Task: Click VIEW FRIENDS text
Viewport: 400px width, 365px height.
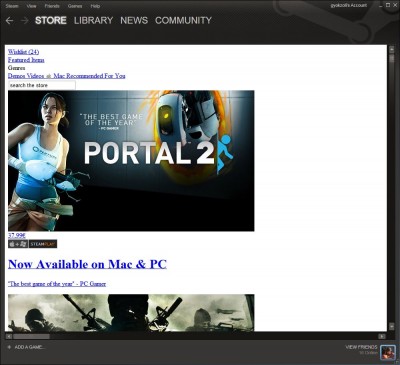Action: coord(361,347)
